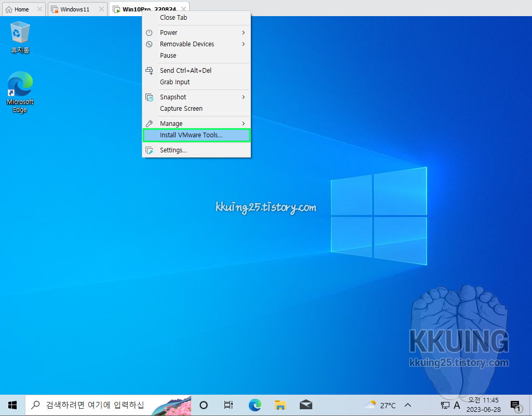Click the weather icon showing 27°C
This screenshot has height=416, width=532.
click(370, 405)
